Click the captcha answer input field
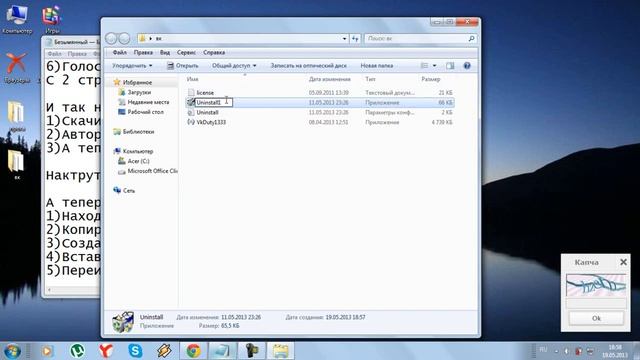 [x=596, y=303]
